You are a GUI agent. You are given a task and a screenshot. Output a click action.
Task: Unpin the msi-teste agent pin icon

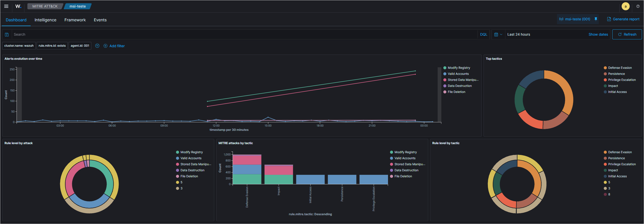[x=596, y=19]
